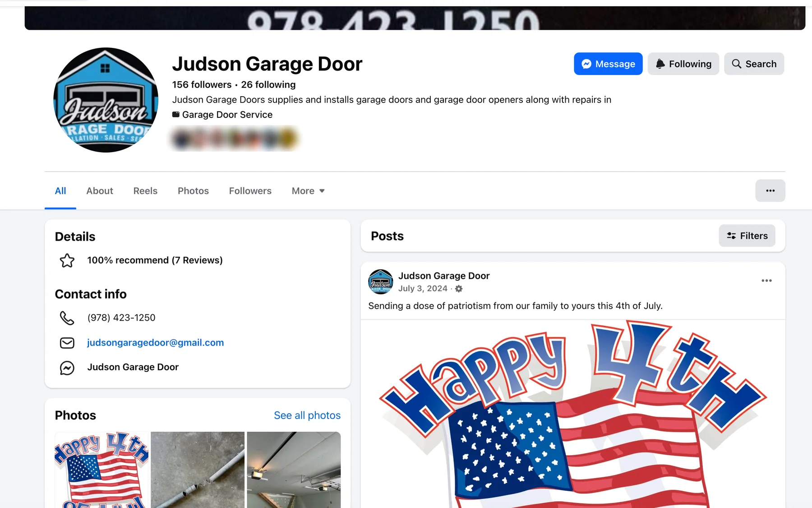Click the 4th of July post caption

[x=515, y=306]
